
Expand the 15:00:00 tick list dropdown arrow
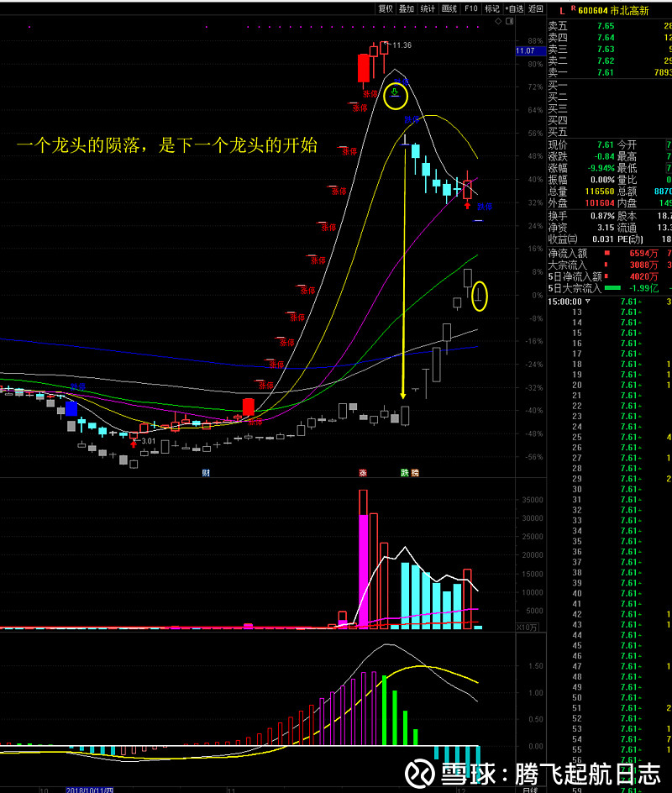click(x=588, y=301)
